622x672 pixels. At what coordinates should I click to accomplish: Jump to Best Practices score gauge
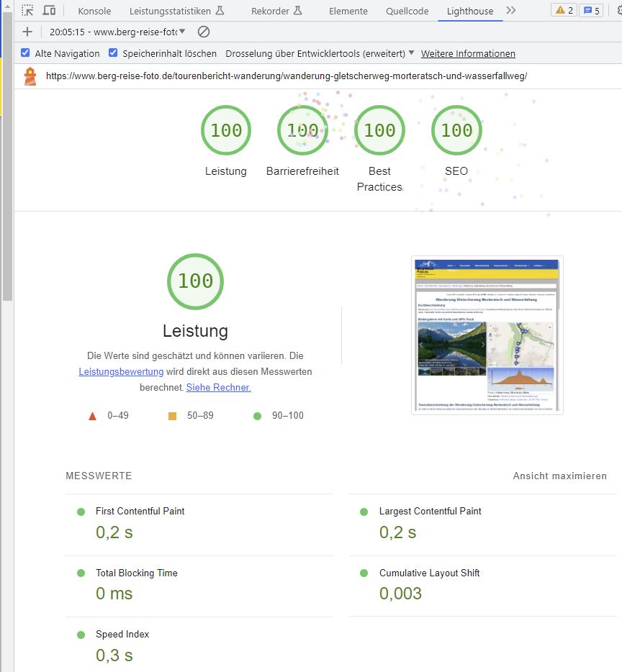coord(379,130)
